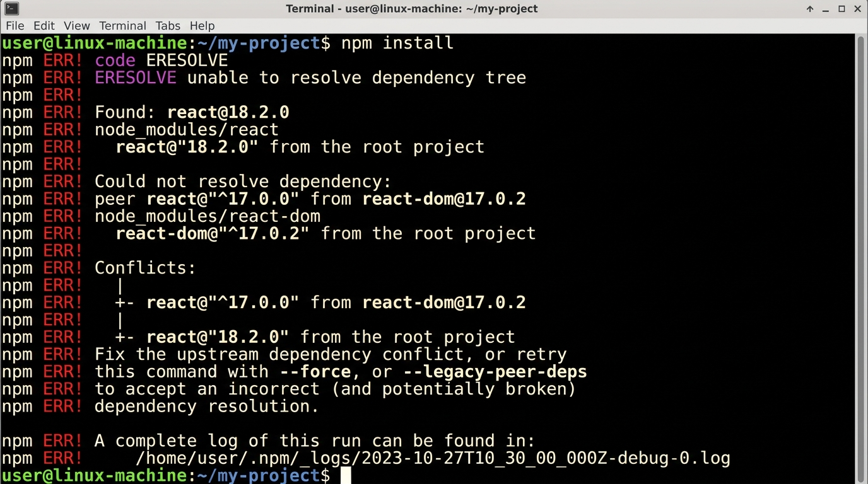
Task: Click the cursor at the last prompt
Action: [x=345, y=475]
